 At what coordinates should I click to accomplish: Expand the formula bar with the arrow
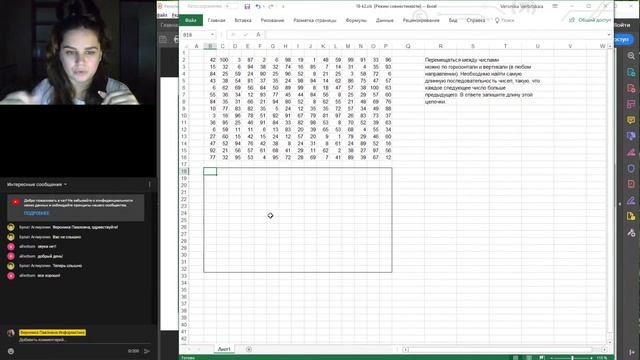point(609,35)
